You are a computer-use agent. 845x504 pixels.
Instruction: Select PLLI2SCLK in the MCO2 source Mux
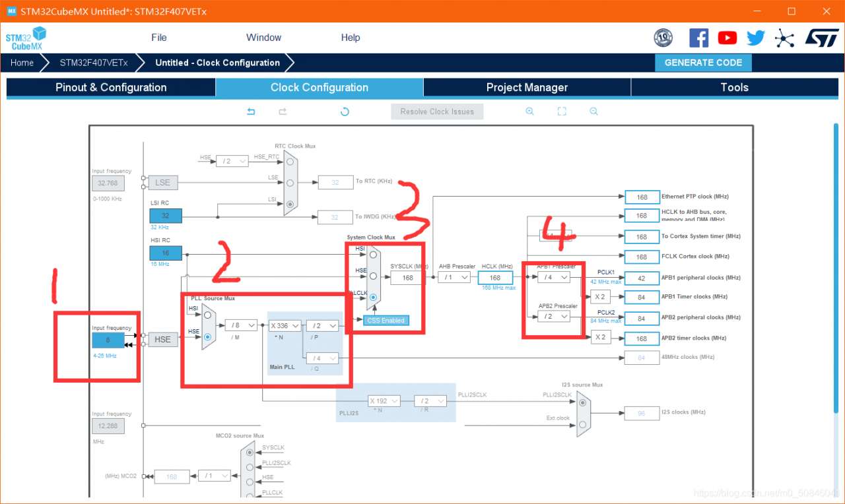[x=250, y=467]
